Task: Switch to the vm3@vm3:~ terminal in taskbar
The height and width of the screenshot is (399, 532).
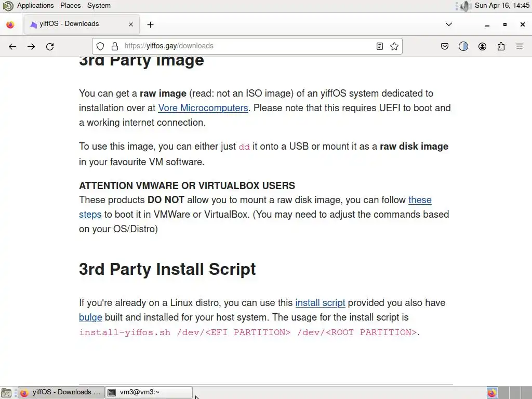Action: click(x=149, y=393)
